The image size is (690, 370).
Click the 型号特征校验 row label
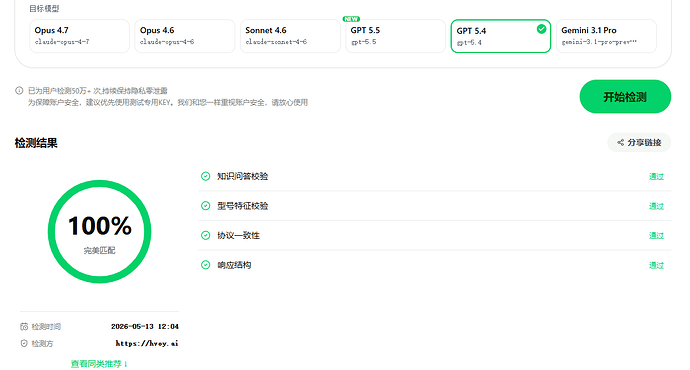click(242, 206)
